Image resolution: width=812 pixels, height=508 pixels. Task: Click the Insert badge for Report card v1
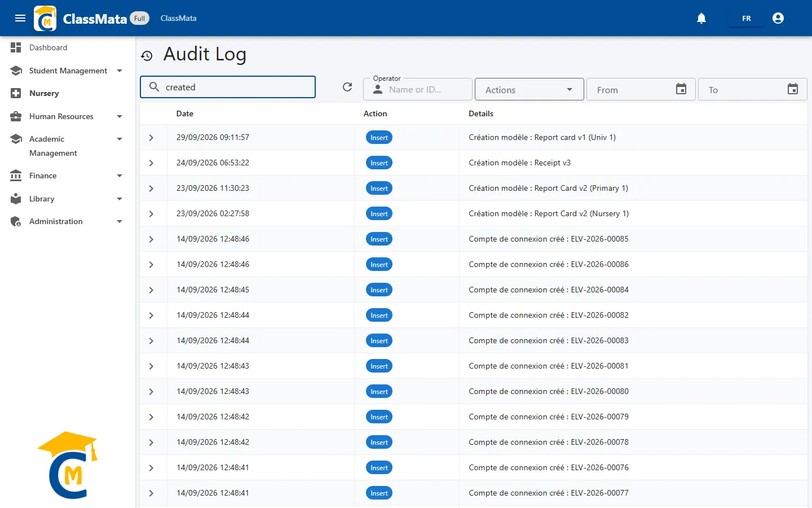click(x=379, y=138)
